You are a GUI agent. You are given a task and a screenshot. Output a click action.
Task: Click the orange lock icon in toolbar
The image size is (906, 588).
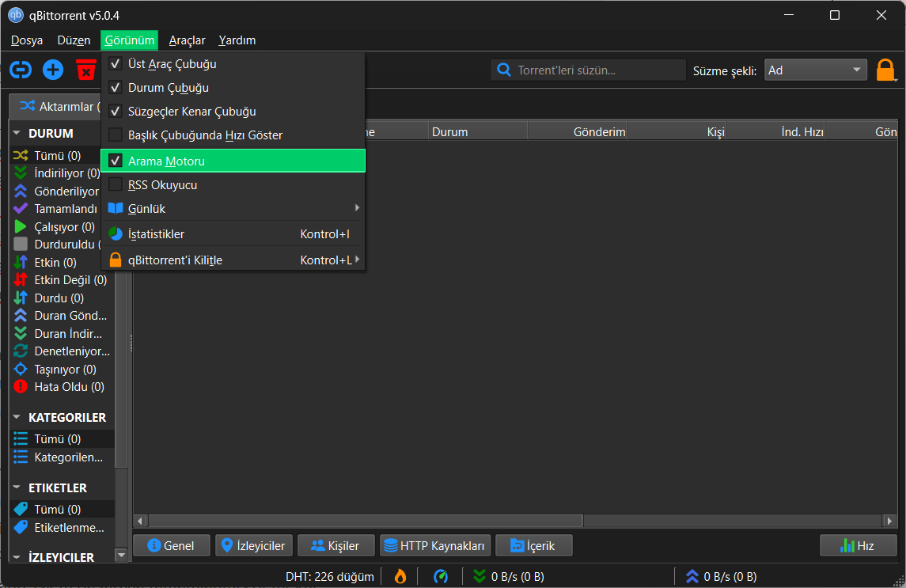click(885, 70)
